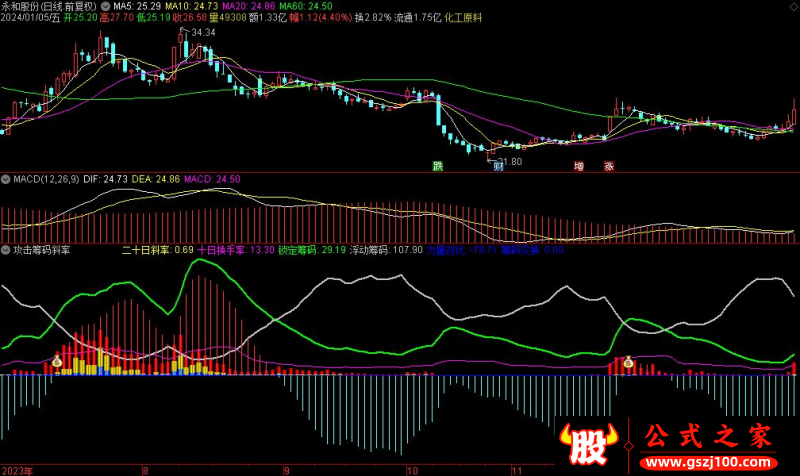
Task: Click the settings icon beside MA5 indicator
Action: click(106, 6)
